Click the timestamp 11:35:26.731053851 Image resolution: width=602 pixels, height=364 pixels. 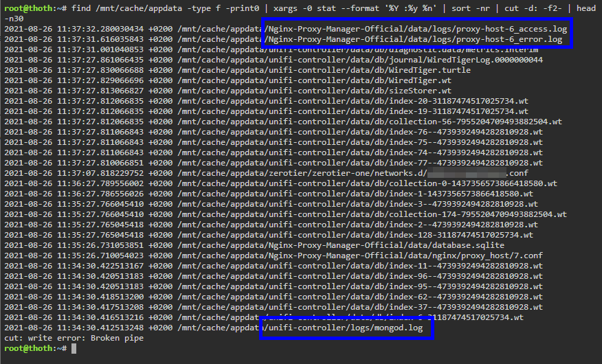100,245
